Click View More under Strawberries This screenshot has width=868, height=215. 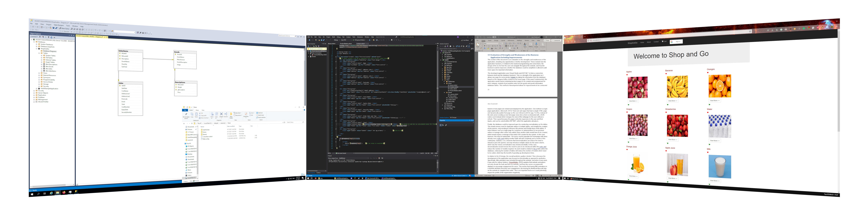(x=673, y=139)
